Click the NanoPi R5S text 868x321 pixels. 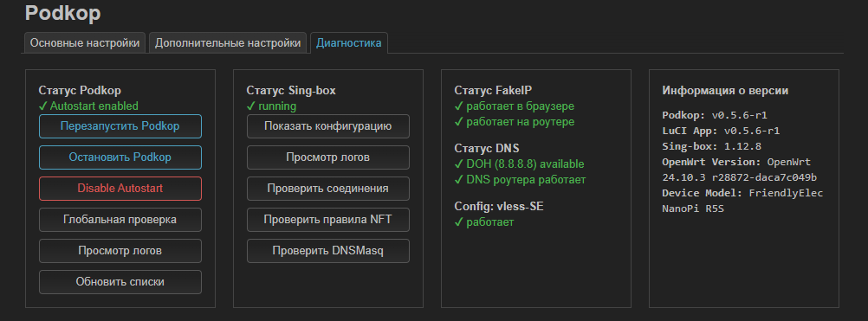(x=693, y=209)
